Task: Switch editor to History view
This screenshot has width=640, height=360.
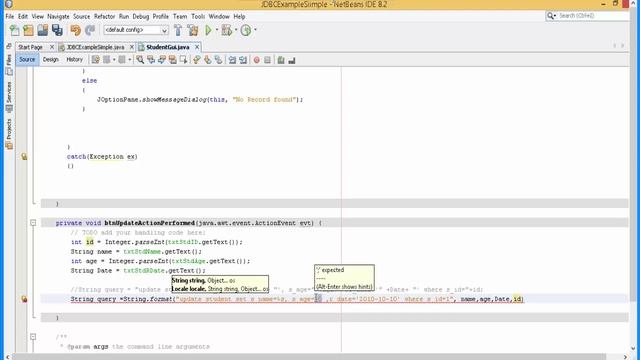Action: coord(74,60)
